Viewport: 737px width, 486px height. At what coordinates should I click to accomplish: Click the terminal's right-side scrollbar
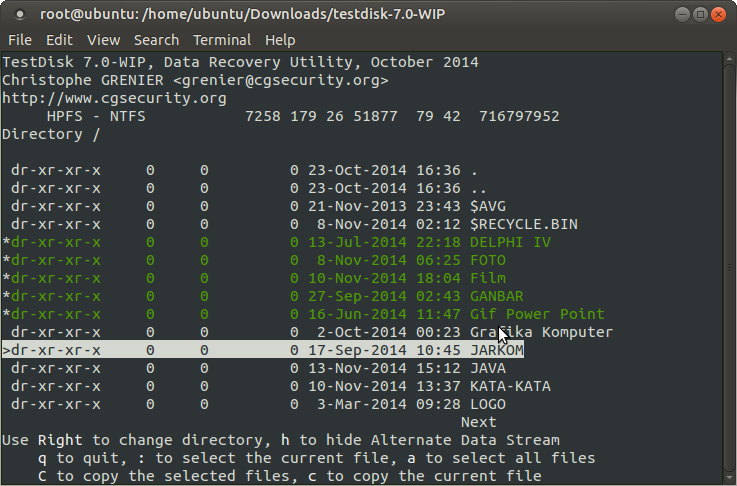coord(728,268)
